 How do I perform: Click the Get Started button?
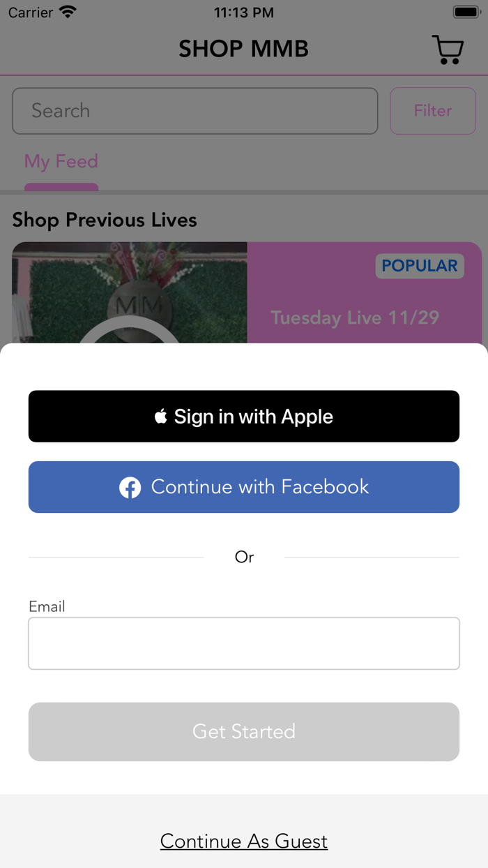(x=244, y=731)
